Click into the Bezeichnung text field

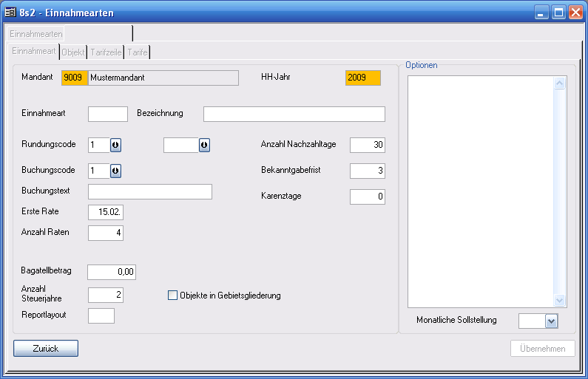[x=294, y=114]
